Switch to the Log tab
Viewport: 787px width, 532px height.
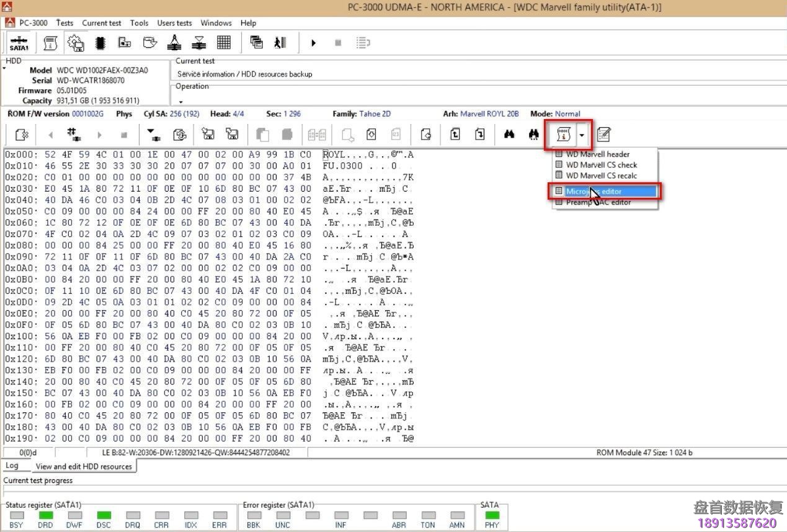[x=12, y=466]
